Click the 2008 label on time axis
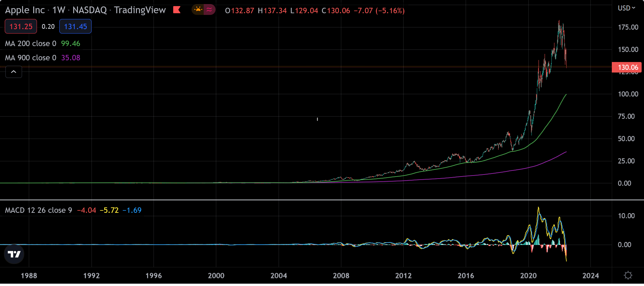 (341, 275)
